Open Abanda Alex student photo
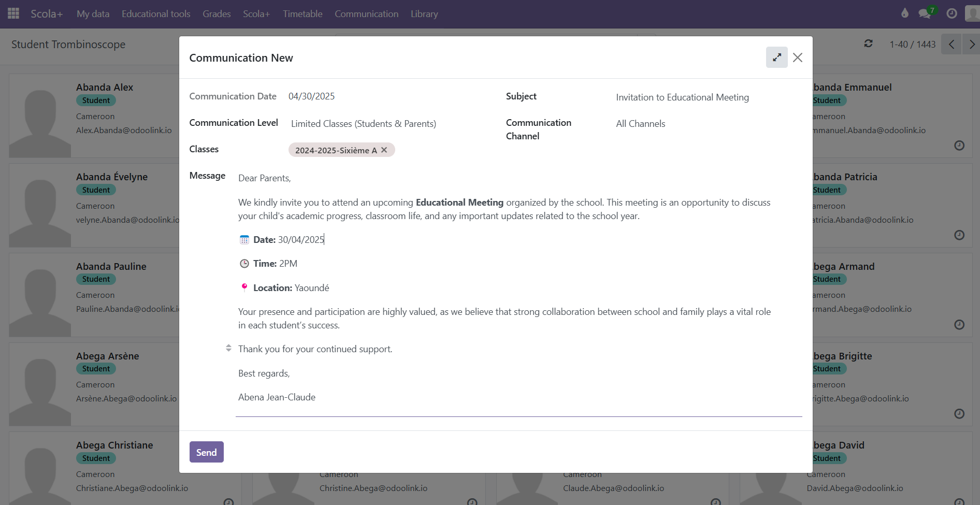This screenshot has width=980, height=505. 40,116
